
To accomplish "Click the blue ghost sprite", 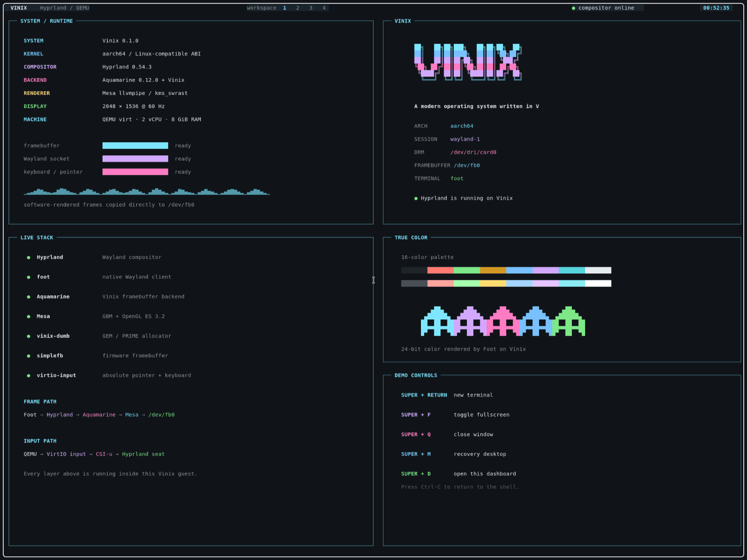I will point(536,321).
